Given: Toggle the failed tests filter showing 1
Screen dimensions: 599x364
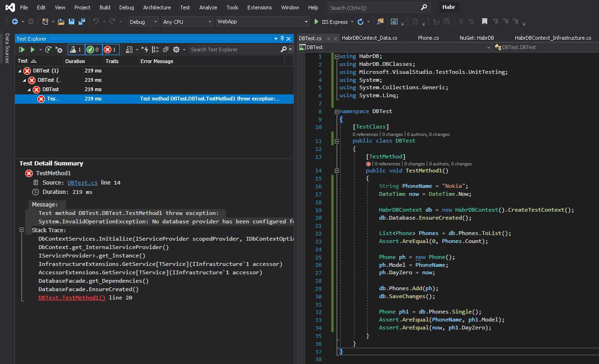Looking at the screenshot, I should click(111, 50).
